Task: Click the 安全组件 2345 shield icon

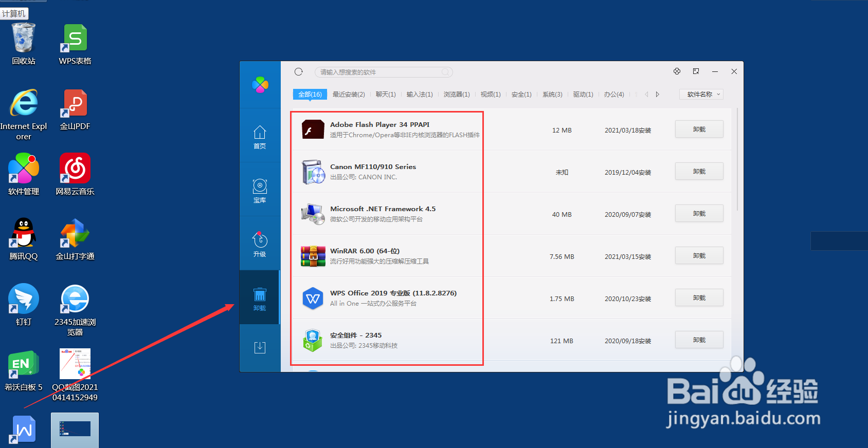Action: click(313, 340)
